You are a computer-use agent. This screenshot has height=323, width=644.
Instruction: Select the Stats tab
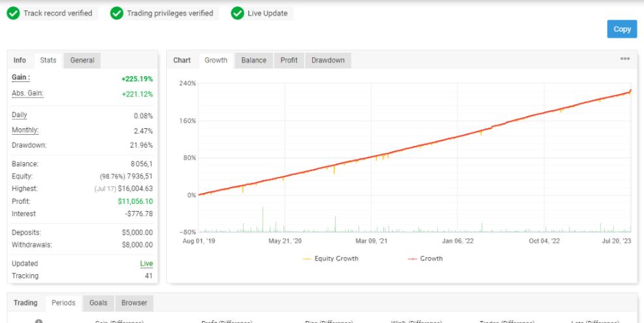point(48,61)
